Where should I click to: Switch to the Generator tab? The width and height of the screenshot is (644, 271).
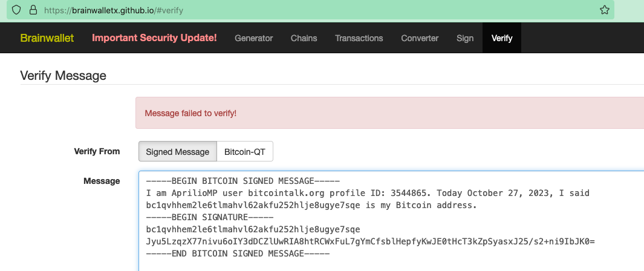tap(254, 38)
